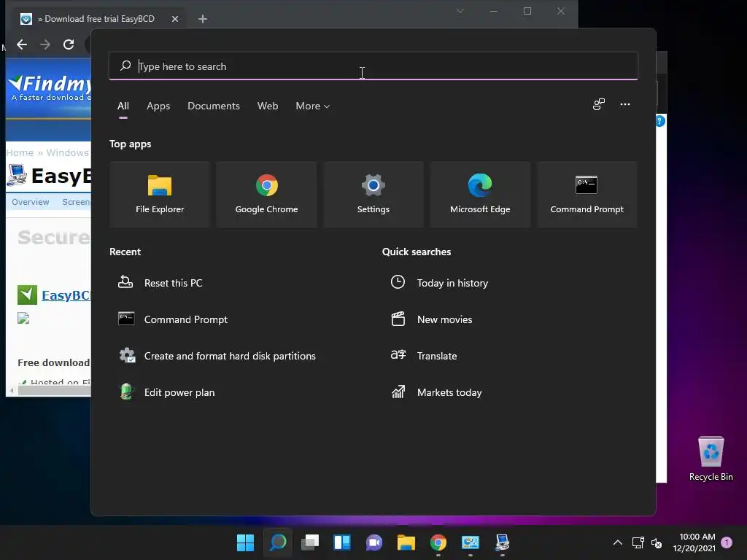Click the muted volume icon in system tray
Viewport: 747px width, 560px height.
[x=657, y=542]
